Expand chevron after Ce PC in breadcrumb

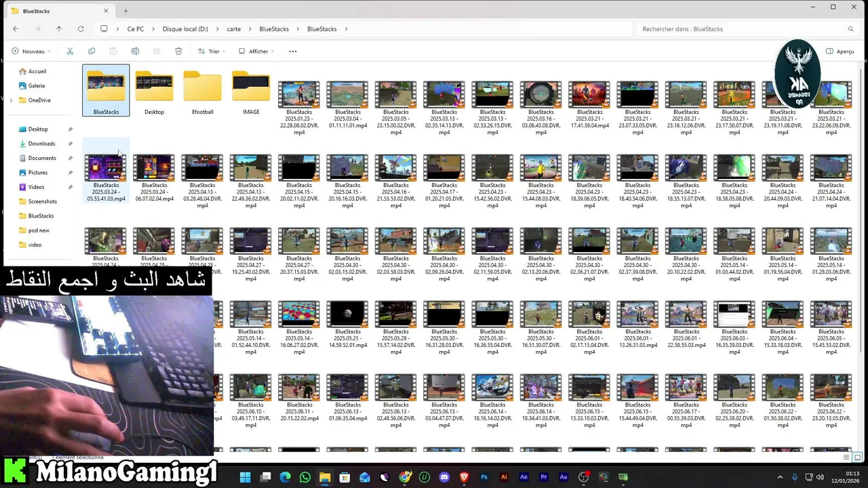coord(153,29)
